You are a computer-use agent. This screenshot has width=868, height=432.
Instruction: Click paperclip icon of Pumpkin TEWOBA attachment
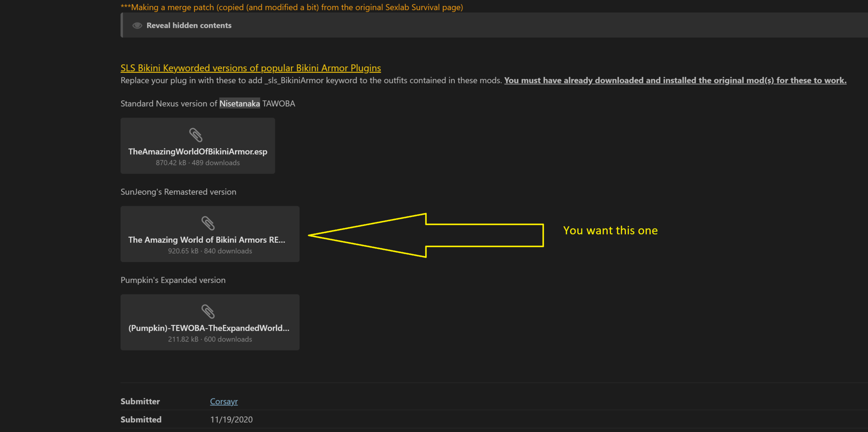click(x=208, y=311)
